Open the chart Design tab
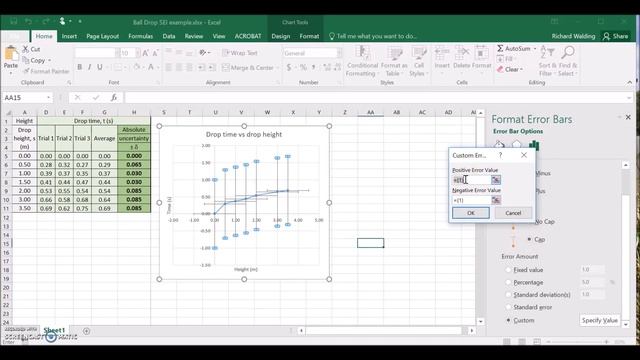 coord(280,36)
